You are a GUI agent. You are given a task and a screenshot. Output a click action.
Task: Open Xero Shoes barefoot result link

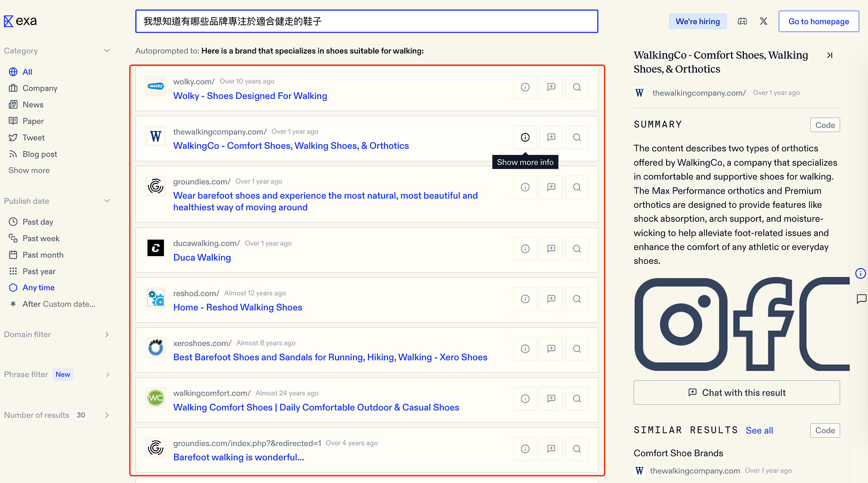(330, 357)
